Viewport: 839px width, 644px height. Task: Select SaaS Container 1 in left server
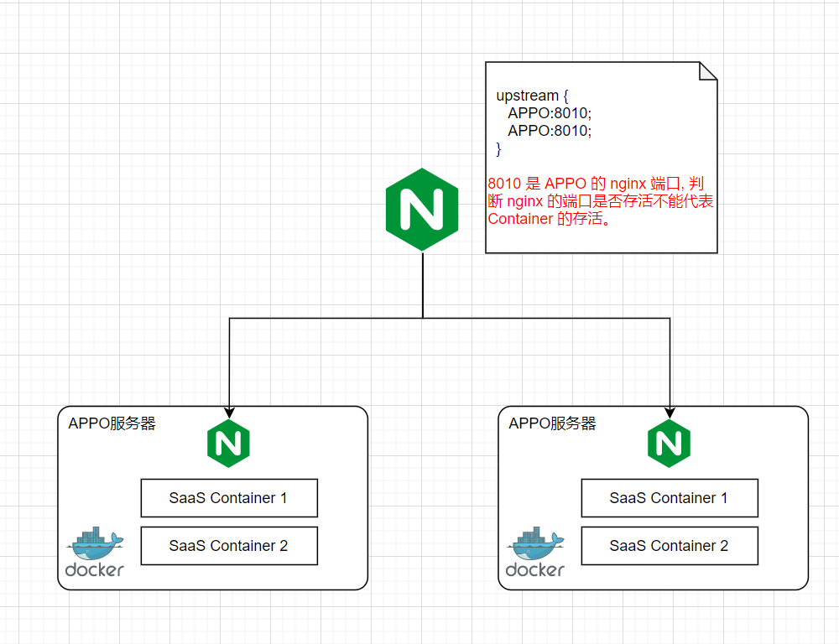[229, 498]
